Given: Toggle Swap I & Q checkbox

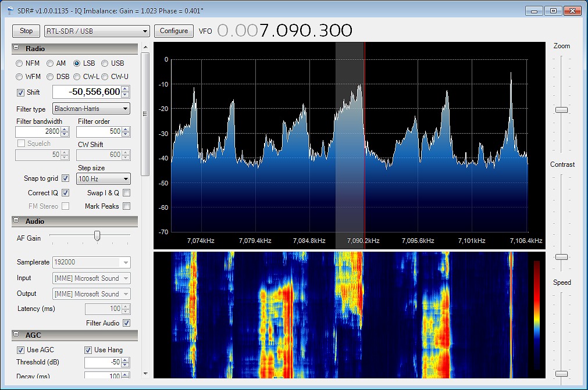Looking at the screenshot, I should [126, 193].
